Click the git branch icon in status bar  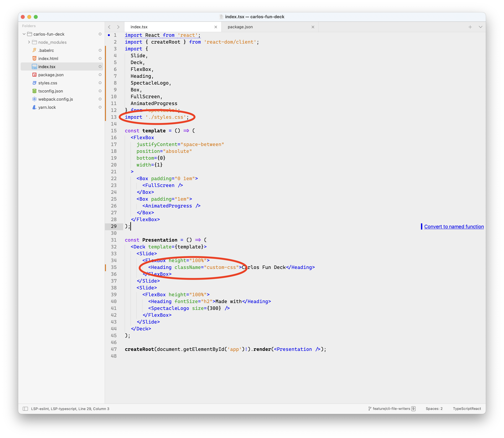click(x=370, y=409)
